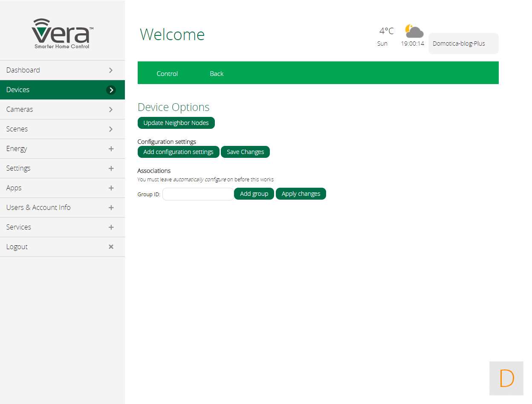532x404 pixels.
Task: Click the Save Changes button
Action: (245, 152)
